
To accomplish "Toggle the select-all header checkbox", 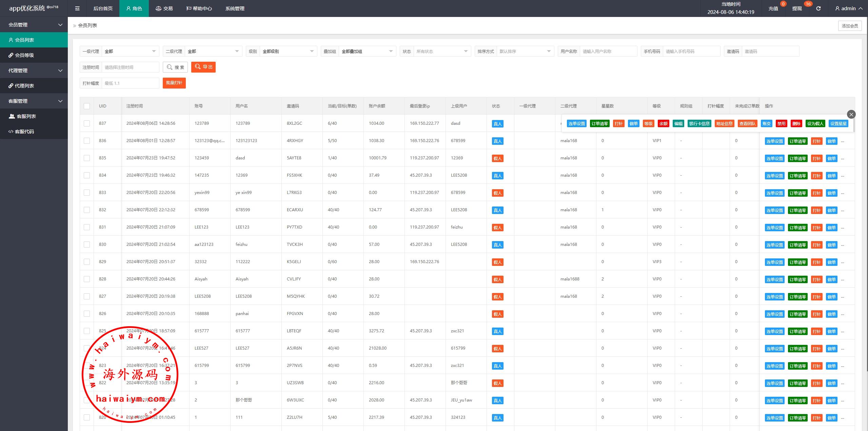I will click(87, 106).
